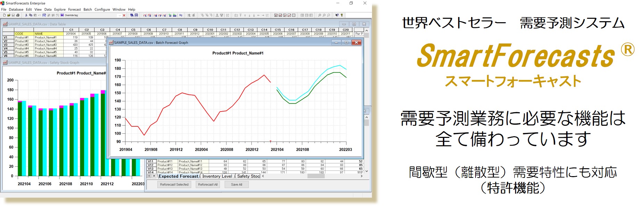Select Safety Stock Graph window title
Image resolution: width=644 pixels, height=206 pixels.
43,63
